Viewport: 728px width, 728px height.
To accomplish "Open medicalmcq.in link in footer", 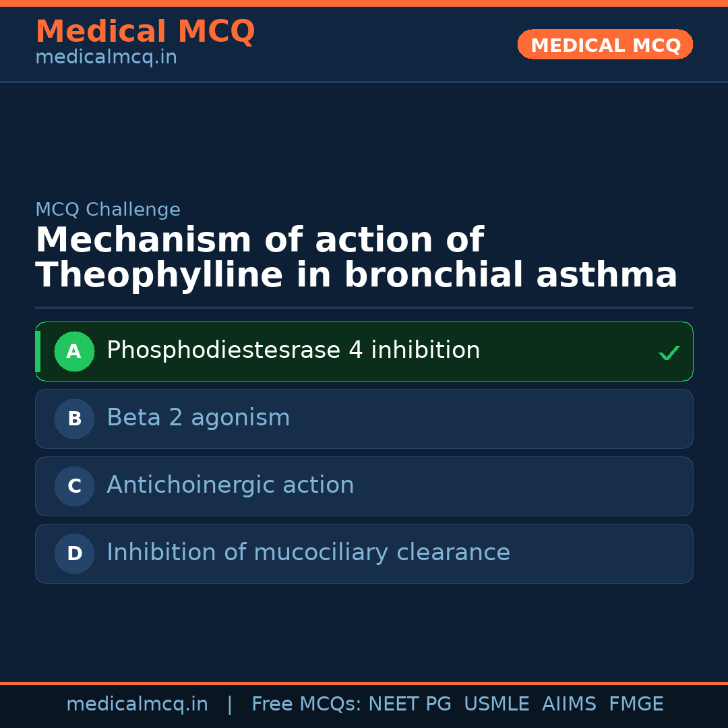I will pos(137,704).
